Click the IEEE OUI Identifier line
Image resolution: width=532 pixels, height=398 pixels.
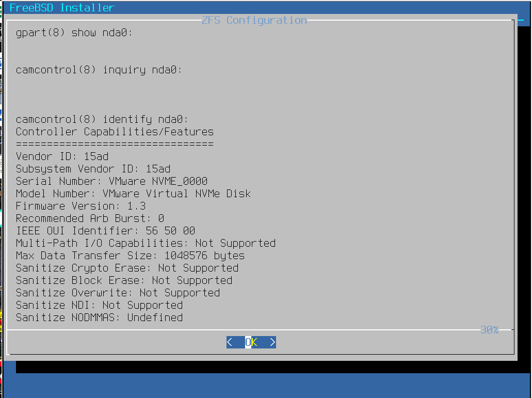click(105, 231)
